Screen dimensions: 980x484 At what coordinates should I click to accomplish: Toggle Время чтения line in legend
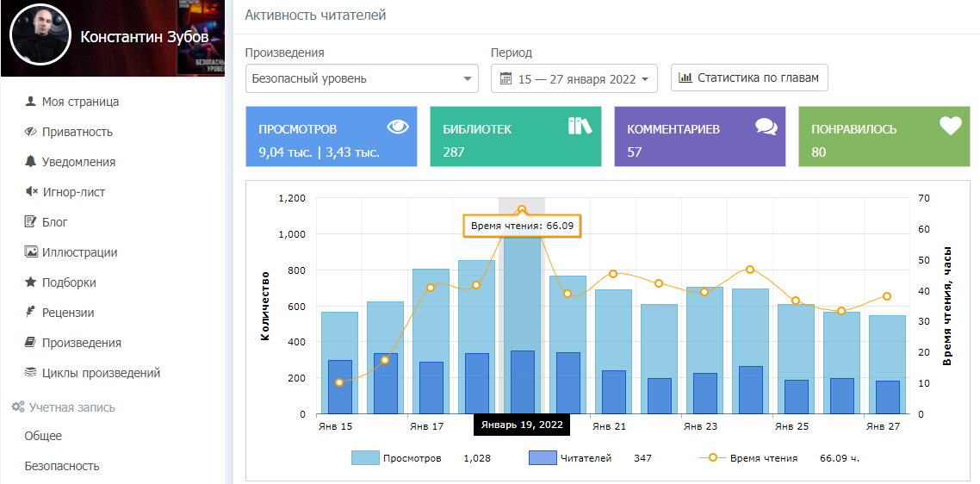tap(747, 458)
